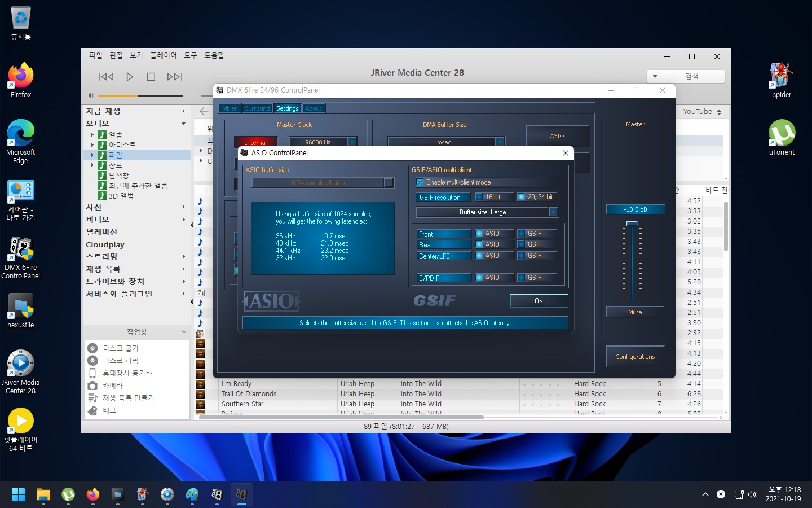Toggle Enable multi-client mode checkbox
Image resolution: width=812 pixels, height=508 pixels.
click(420, 182)
